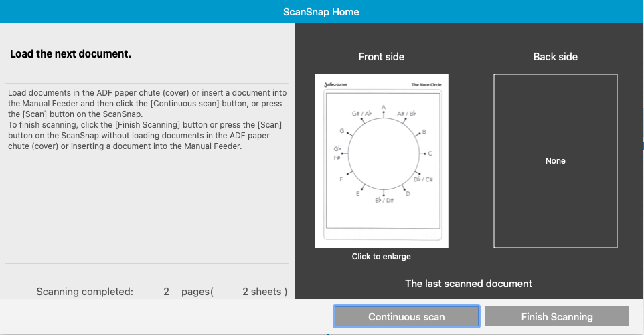Finish Scanning to end the session
644x335 pixels.
coord(557,316)
